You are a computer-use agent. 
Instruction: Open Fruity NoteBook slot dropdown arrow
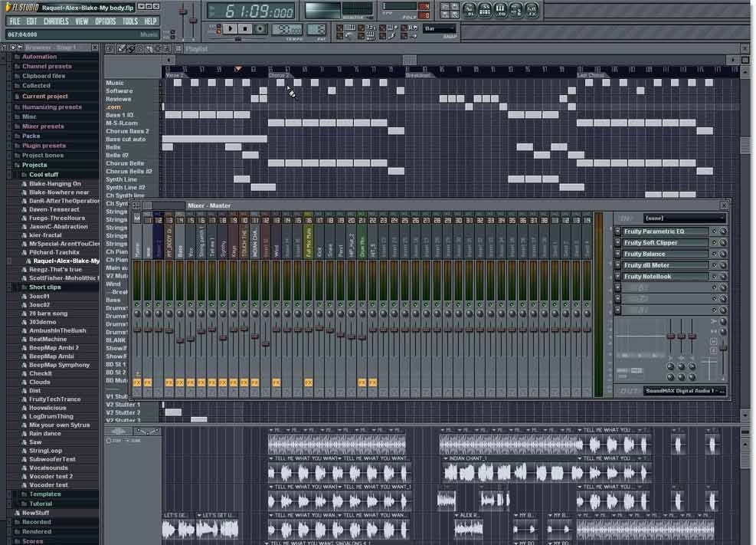[x=617, y=277]
